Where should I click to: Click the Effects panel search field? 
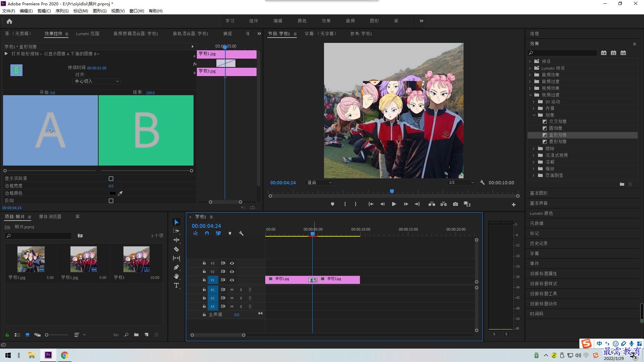point(562,53)
